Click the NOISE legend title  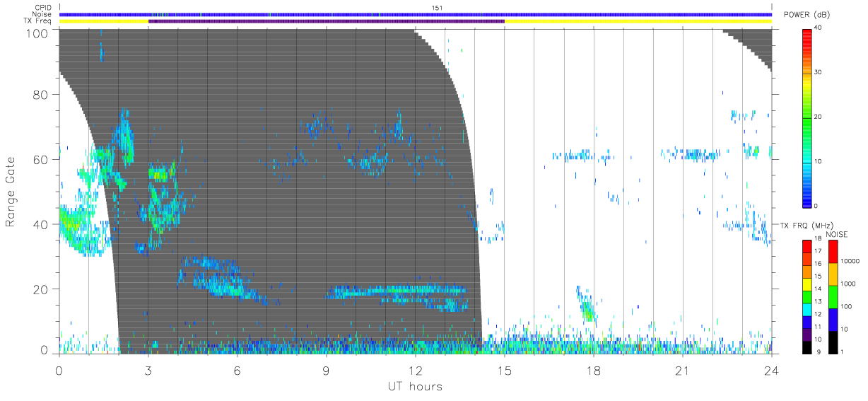(x=836, y=234)
